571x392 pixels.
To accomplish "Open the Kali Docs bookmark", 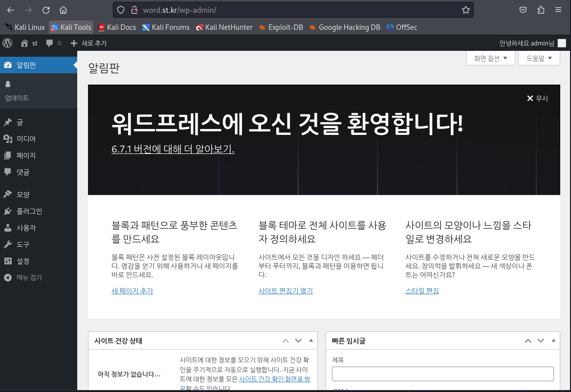I will coord(117,27).
